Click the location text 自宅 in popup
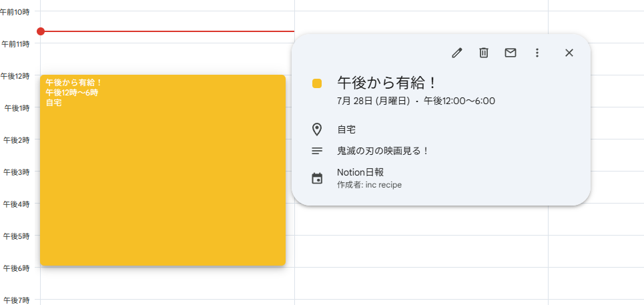Screen dimensions: 644x305 pos(346,130)
